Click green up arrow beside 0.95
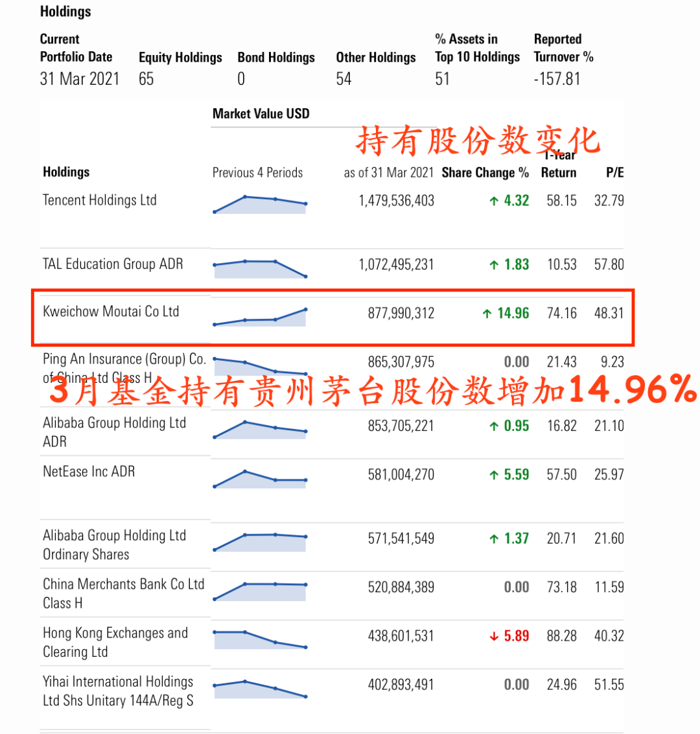 [493, 426]
